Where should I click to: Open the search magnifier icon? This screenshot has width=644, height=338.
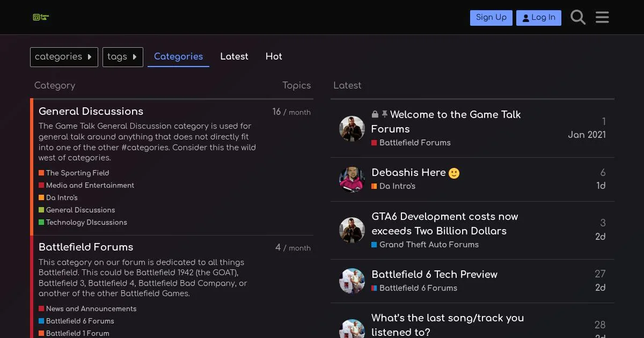click(x=578, y=17)
